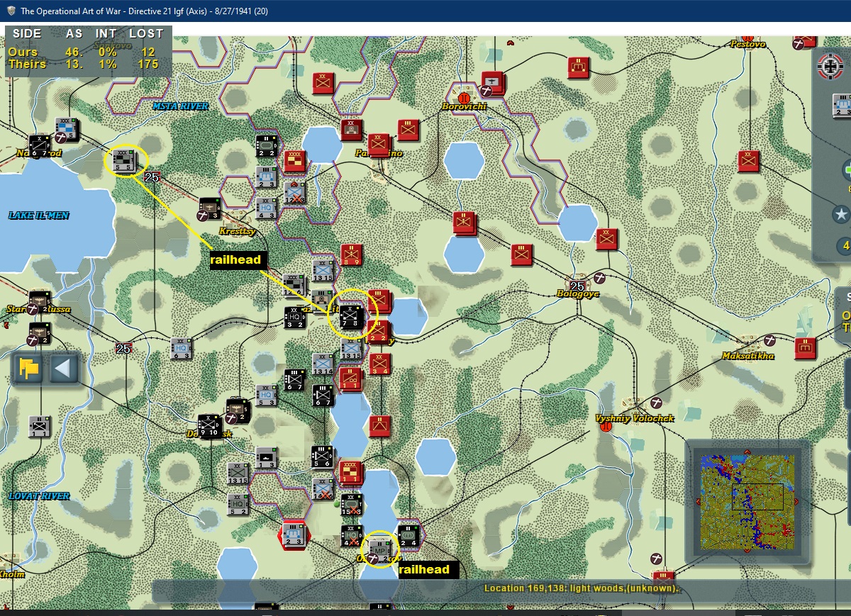Click the minimap overview thumbnail
Viewport: 851px width, 616px height.
pyautogui.click(x=747, y=502)
